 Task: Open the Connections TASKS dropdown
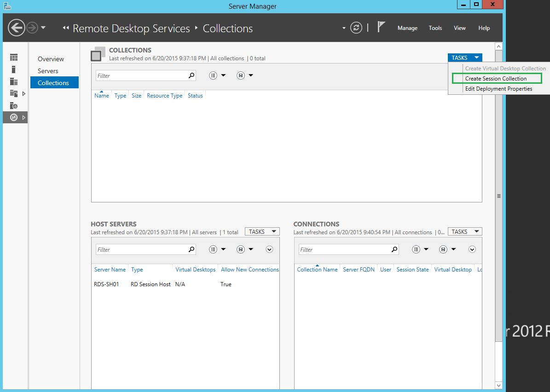pyautogui.click(x=464, y=231)
